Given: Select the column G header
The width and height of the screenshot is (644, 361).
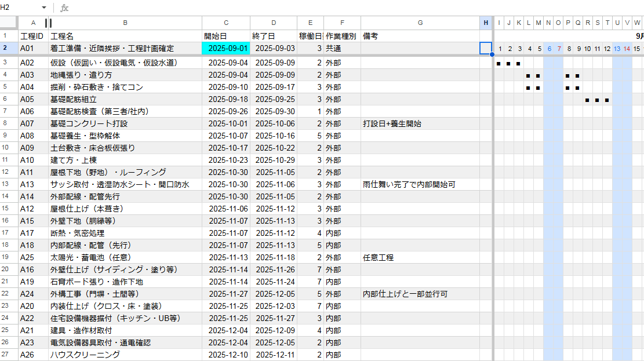Looking at the screenshot, I should 420,23.
